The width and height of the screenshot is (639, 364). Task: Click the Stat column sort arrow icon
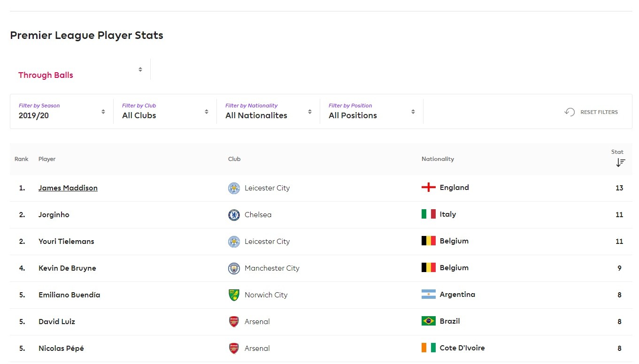click(621, 162)
